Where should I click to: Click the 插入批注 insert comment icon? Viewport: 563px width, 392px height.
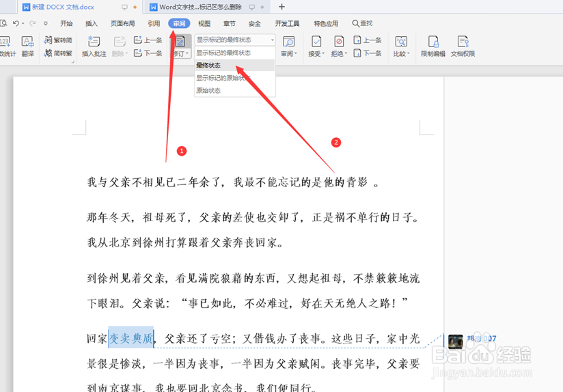pyautogui.click(x=94, y=42)
